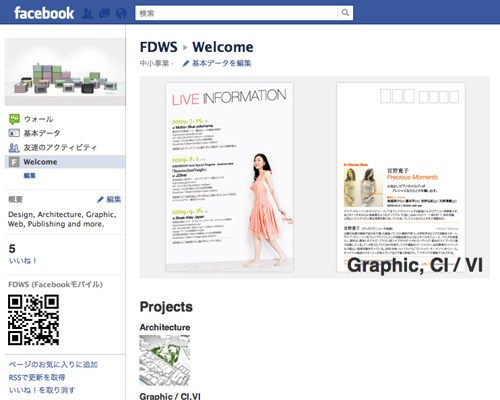Click the FDWS page title
500x400 pixels.
click(x=159, y=47)
